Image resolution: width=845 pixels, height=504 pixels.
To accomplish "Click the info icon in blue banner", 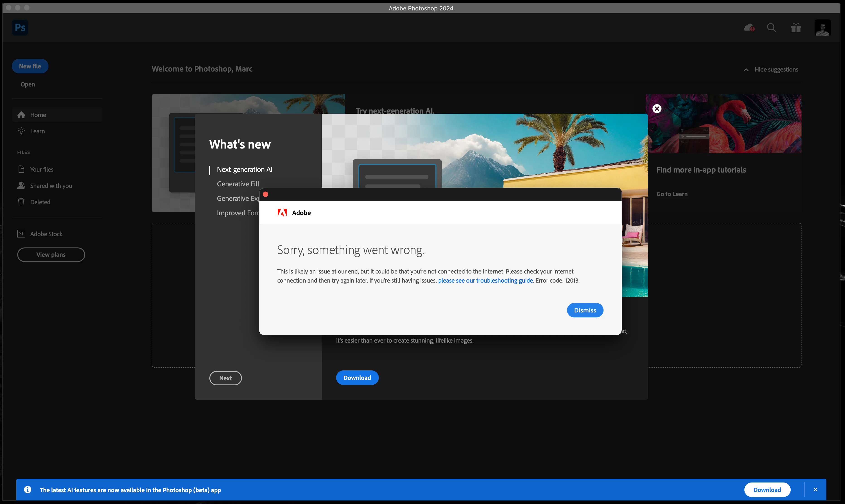I will 27,490.
